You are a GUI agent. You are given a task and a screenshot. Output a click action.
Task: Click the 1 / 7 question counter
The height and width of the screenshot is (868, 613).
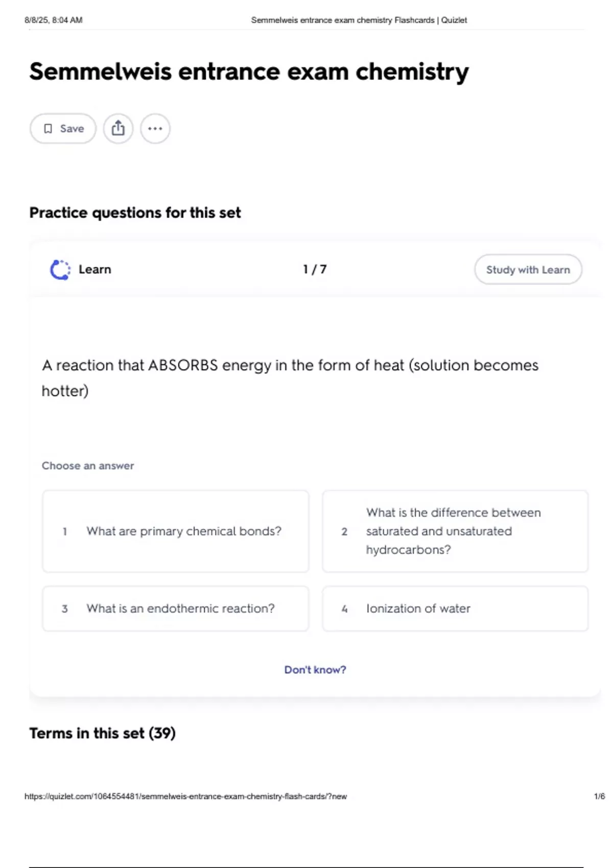point(315,270)
